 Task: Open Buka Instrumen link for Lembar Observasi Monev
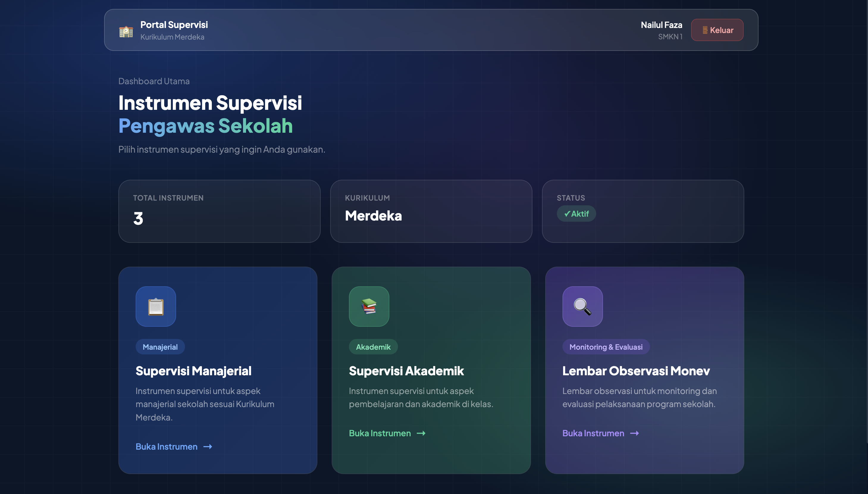coord(601,433)
